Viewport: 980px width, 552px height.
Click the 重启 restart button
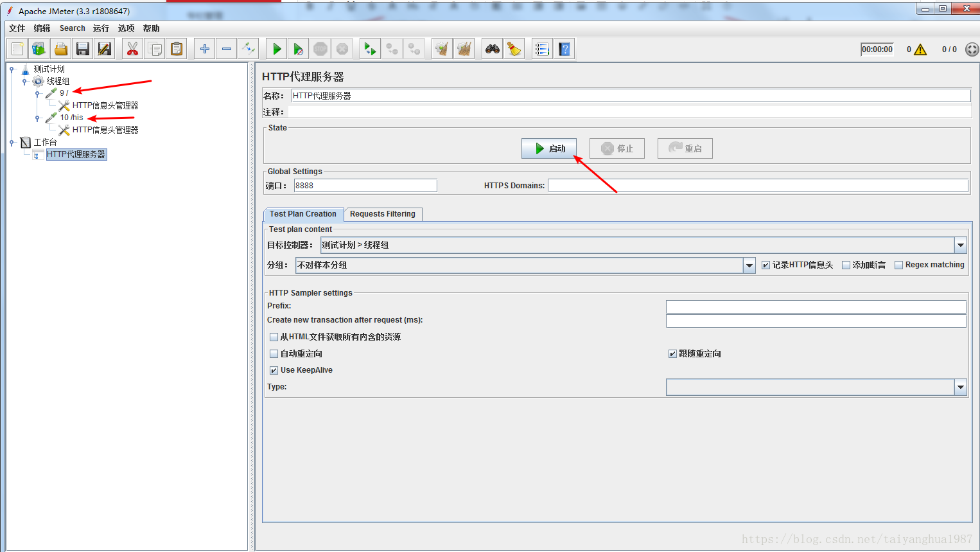[x=685, y=148]
